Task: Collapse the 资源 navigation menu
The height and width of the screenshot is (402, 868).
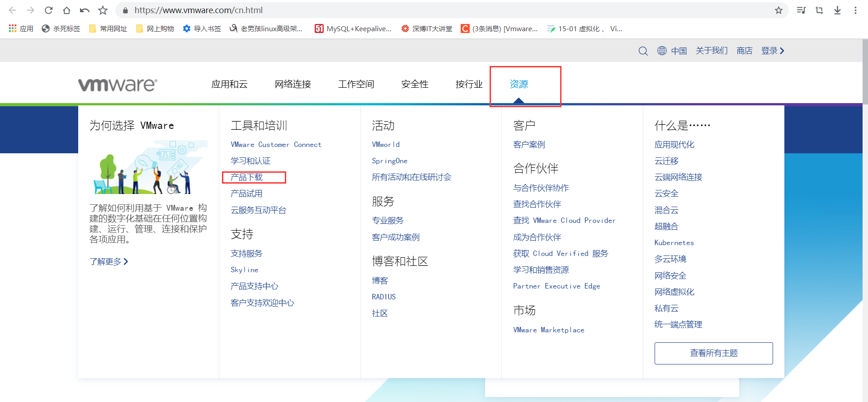Action: click(x=519, y=84)
